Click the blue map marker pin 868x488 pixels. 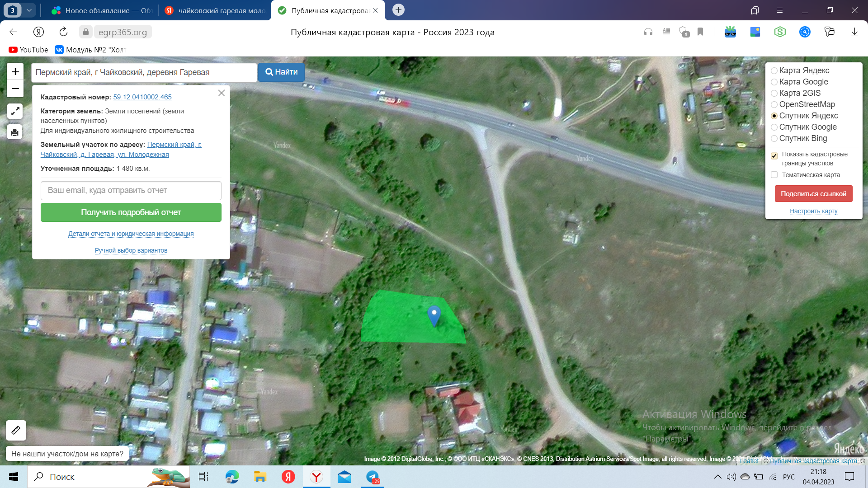click(434, 315)
